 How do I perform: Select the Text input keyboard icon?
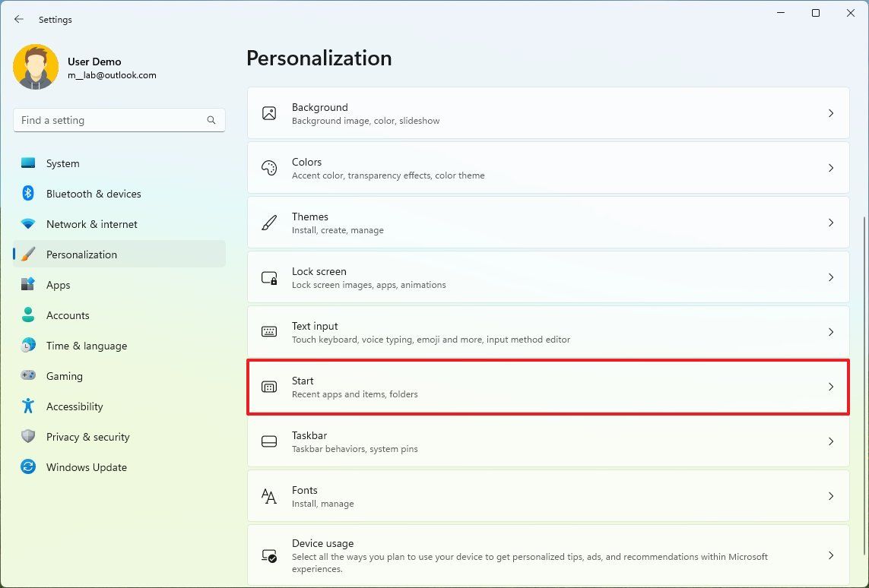click(x=268, y=331)
